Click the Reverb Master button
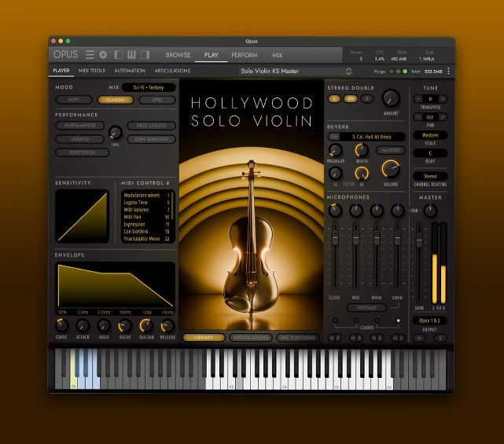 point(391,150)
